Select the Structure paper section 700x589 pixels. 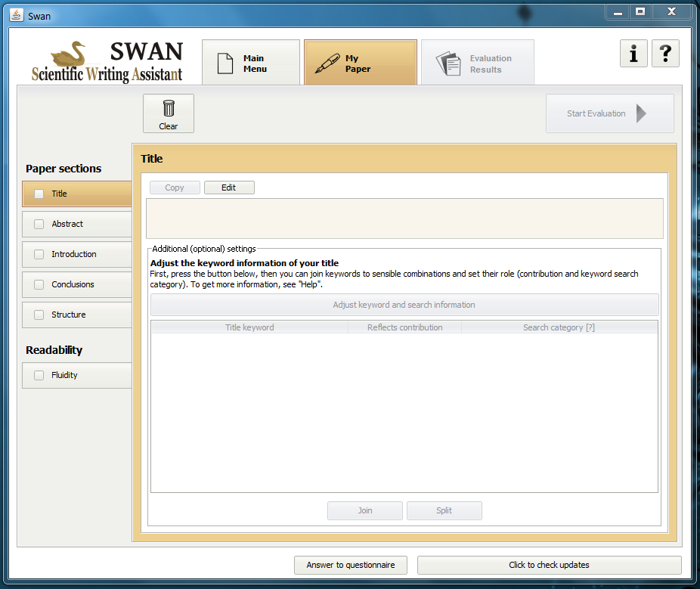(x=77, y=315)
